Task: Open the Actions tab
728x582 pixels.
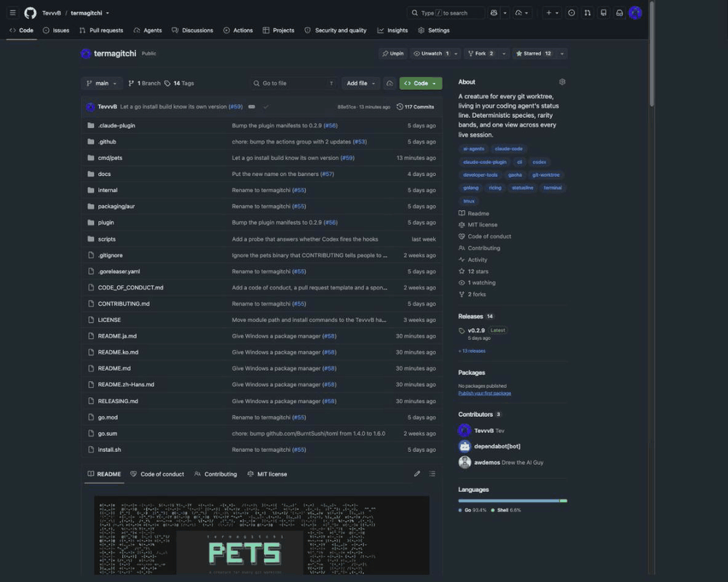Action: (x=238, y=30)
